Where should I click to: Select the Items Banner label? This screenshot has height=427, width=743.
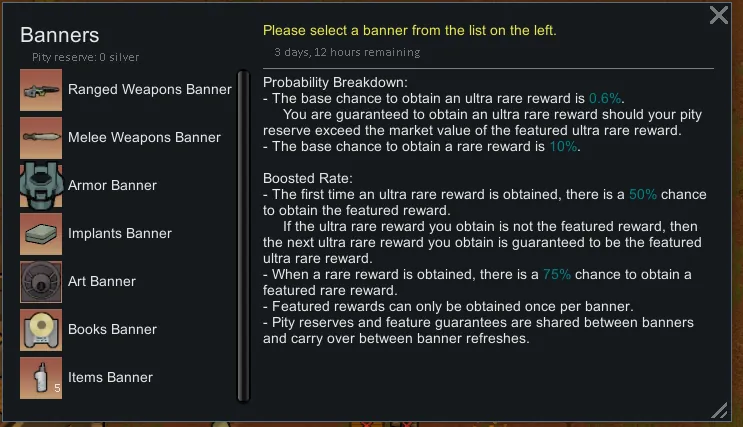110,378
